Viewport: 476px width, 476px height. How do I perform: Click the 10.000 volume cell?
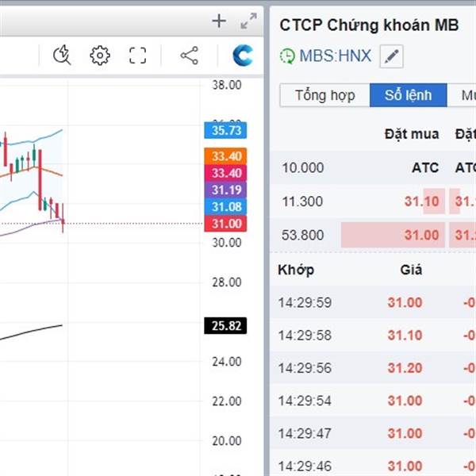[303, 167]
